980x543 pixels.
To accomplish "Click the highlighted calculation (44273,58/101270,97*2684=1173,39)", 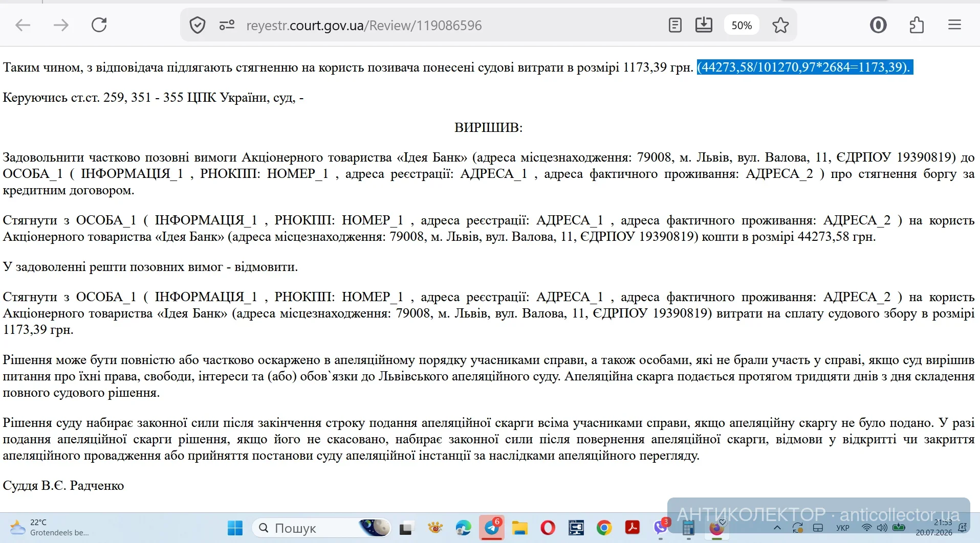I will [805, 67].
